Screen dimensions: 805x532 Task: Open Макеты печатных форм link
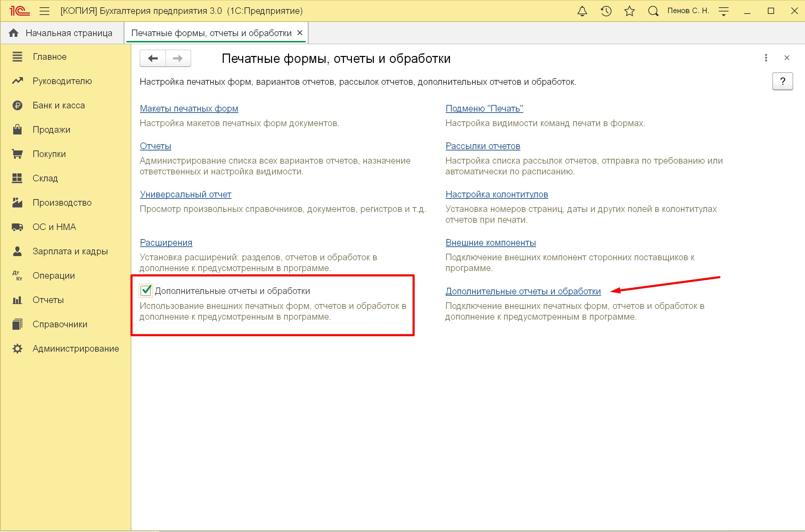click(x=189, y=108)
